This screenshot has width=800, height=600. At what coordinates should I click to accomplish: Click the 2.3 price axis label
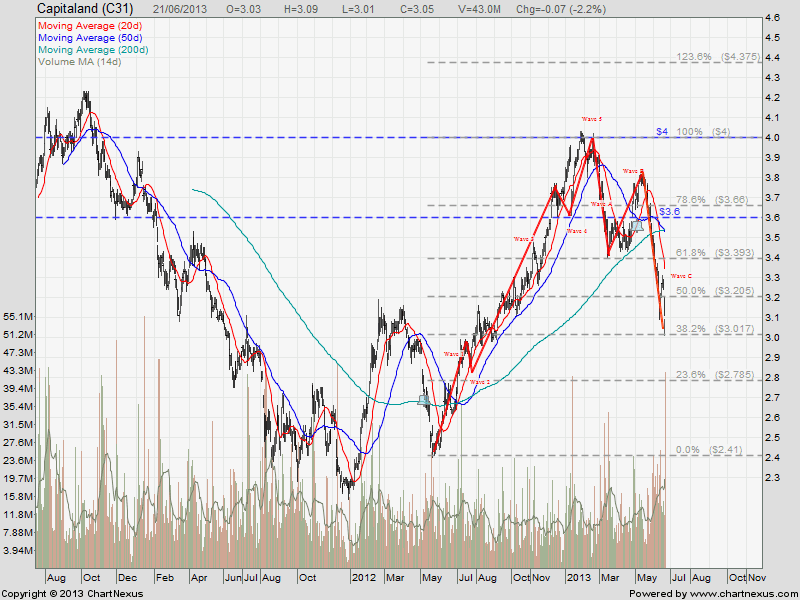pyautogui.click(x=772, y=478)
